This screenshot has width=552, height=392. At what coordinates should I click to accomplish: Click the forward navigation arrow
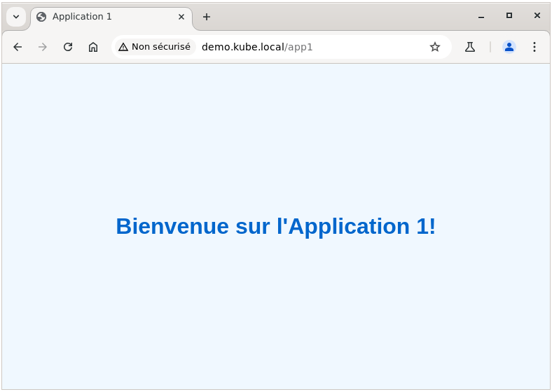tap(43, 47)
